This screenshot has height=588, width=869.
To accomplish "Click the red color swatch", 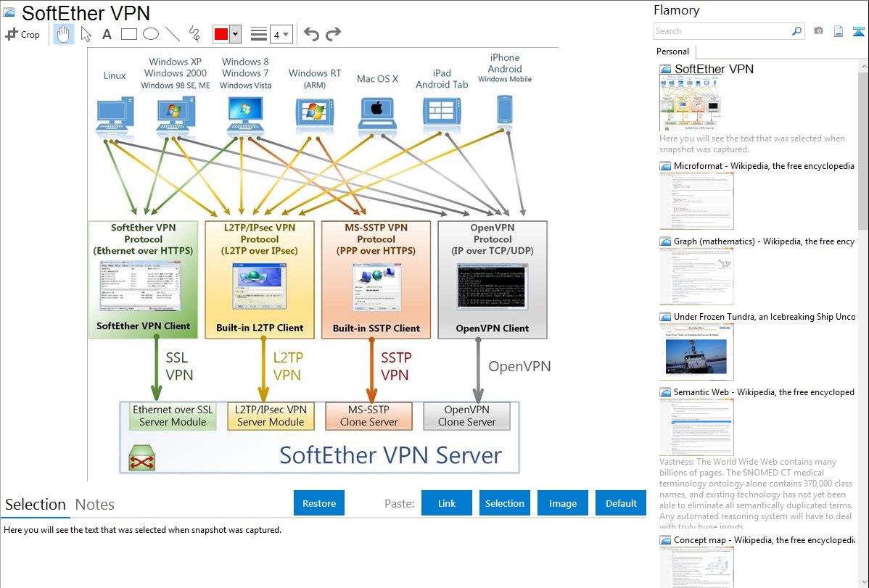I will point(221,34).
